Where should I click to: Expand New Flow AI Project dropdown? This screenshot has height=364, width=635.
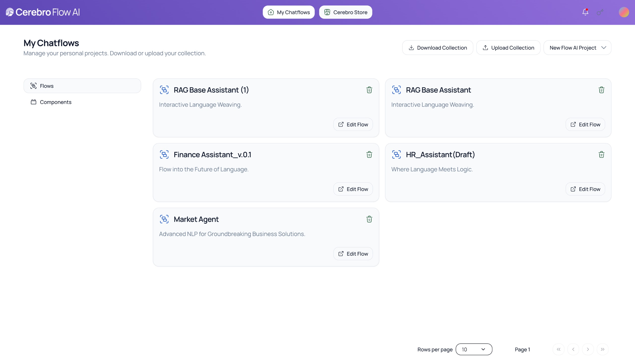click(577, 48)
